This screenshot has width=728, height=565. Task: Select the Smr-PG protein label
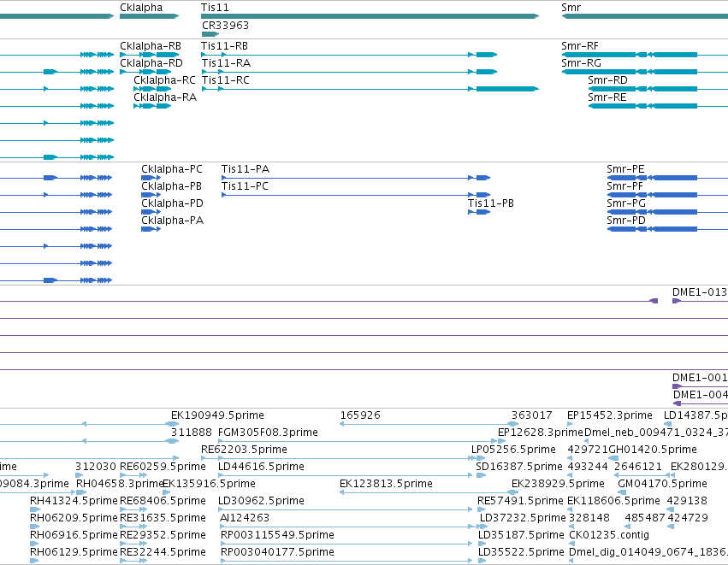[626, 203]
